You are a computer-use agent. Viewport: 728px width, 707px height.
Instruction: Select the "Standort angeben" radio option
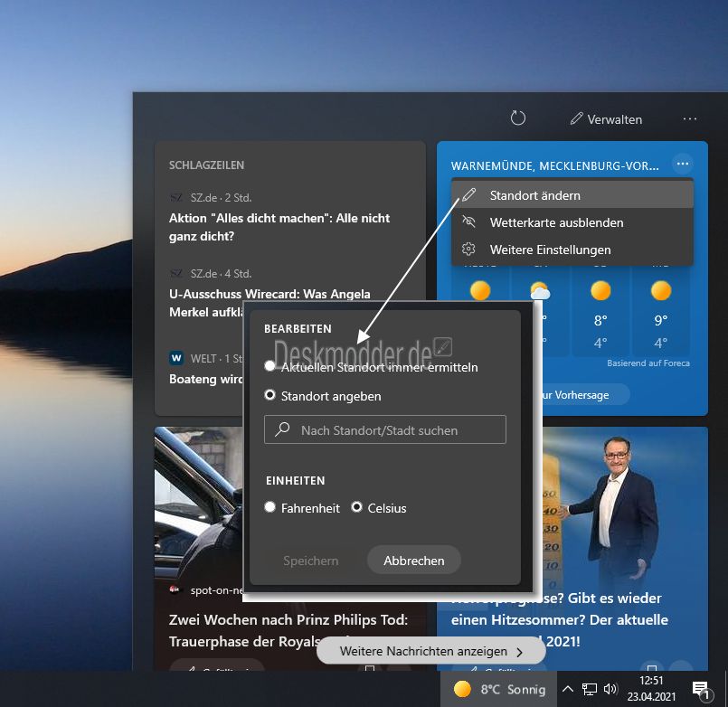point(270,396)
